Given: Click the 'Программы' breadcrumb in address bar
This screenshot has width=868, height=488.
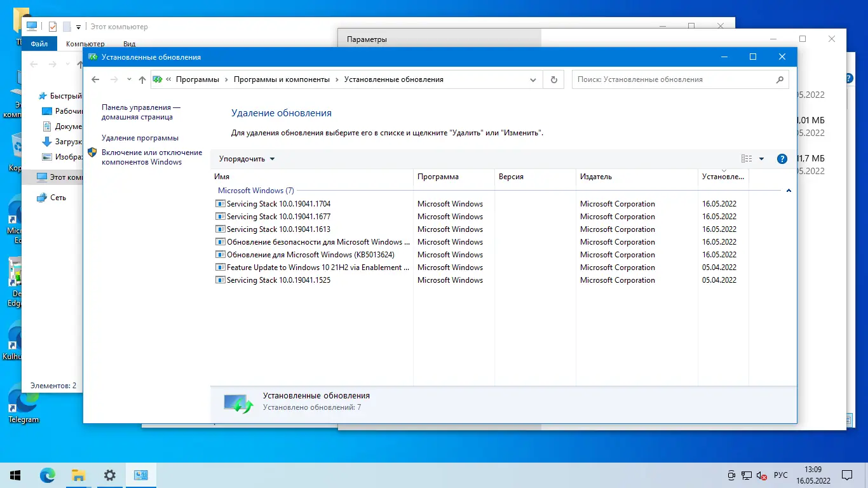Looking at the screenshot, I should (198, 79).
